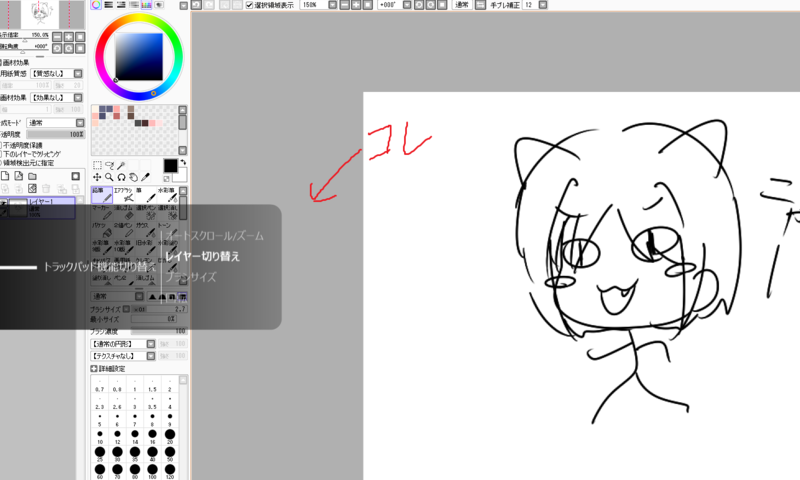Select brush size 20 preset
800x480 pixels.
(170, 437)
